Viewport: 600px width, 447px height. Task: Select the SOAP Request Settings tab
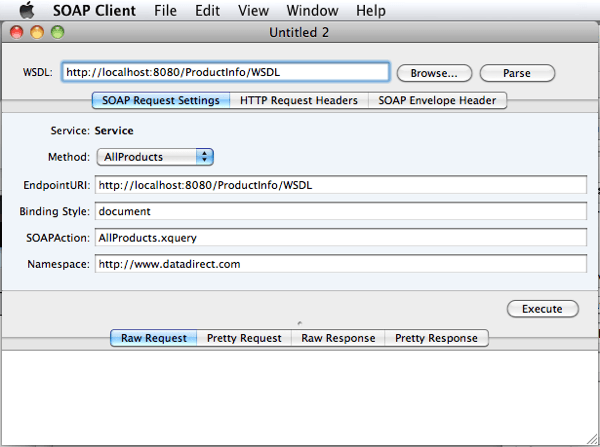[161, 100]
